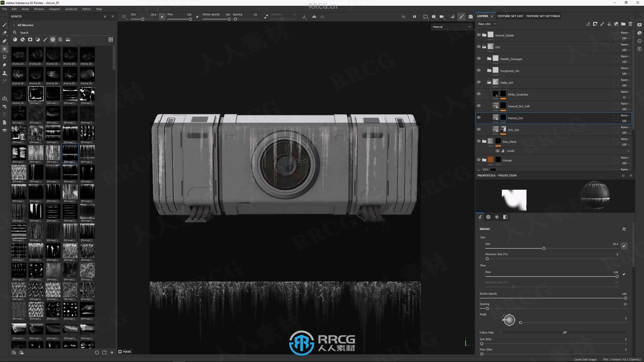Open blend mode dropdown for Orange layer
This screenshot has height=362, width=644.
point(625,158)
